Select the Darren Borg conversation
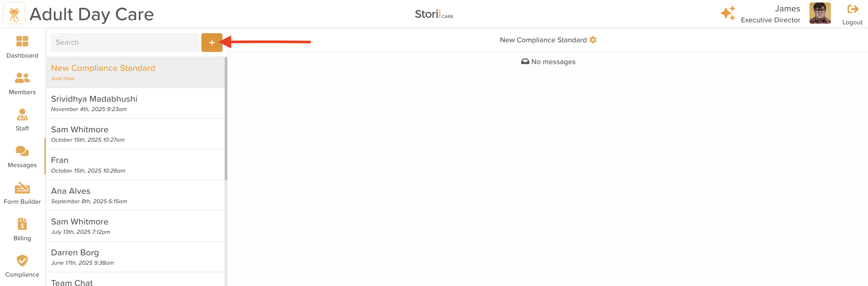The width and height of the screenshot is (868, 286). click(135, 257)
